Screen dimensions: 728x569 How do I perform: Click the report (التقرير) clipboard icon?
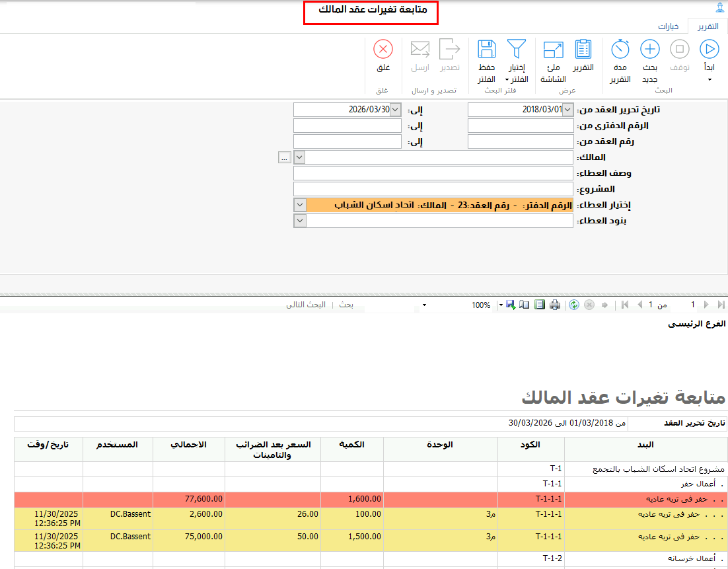(583, 50)
